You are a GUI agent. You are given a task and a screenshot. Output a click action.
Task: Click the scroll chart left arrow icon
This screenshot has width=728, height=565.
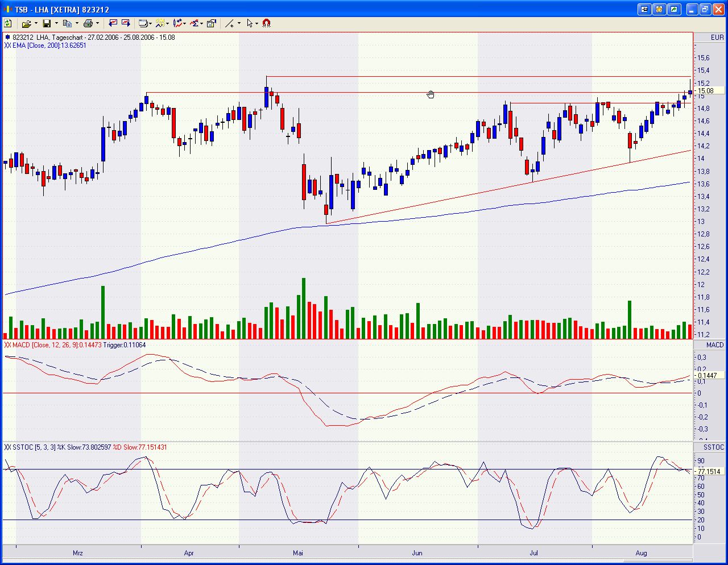(113, 23)
